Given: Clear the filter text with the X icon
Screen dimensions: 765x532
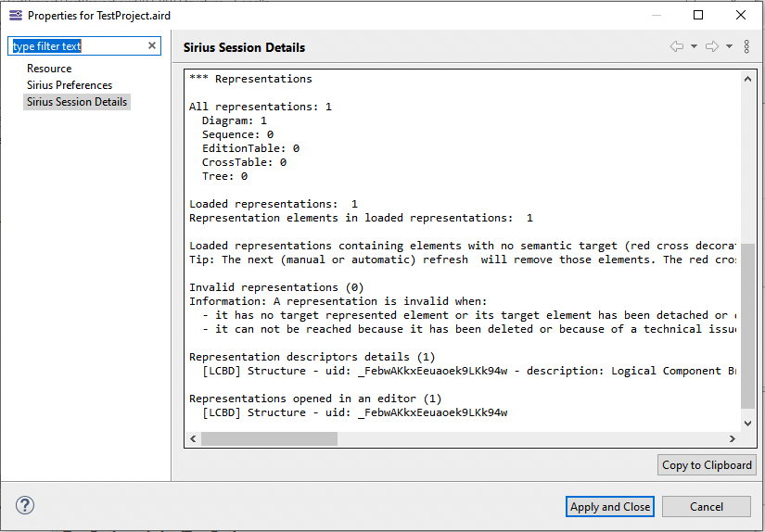Looking at the screenshot, I should click(152, 46).
